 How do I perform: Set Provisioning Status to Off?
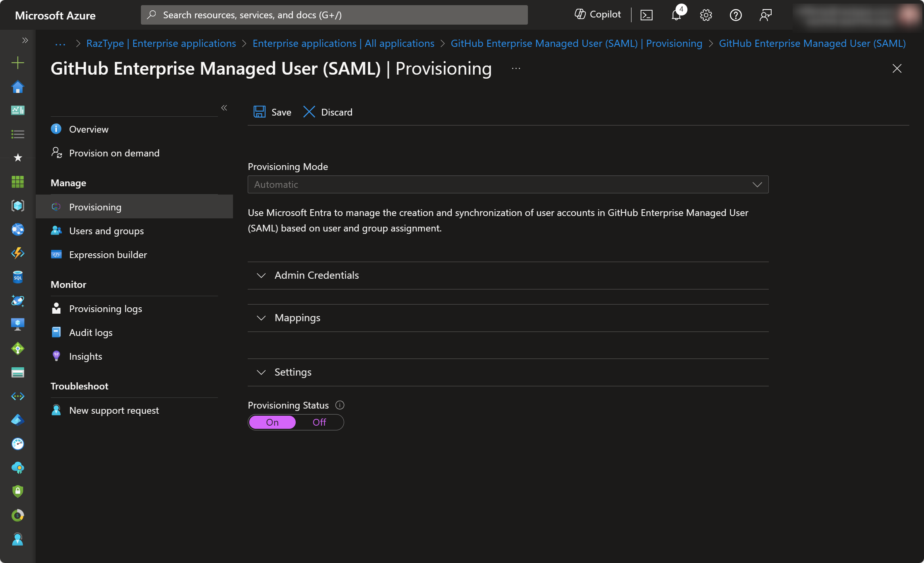[319, 422]
